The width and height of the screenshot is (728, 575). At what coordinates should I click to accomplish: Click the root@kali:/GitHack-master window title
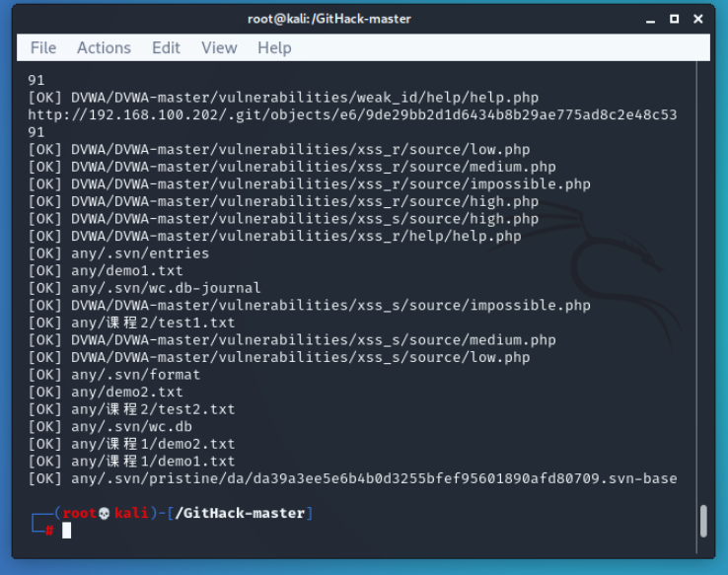329,19
